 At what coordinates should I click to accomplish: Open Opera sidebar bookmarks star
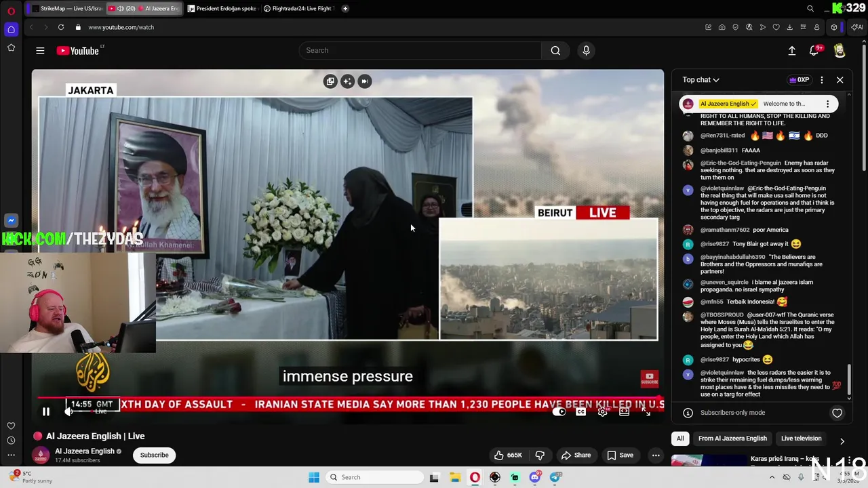(11, 47)
